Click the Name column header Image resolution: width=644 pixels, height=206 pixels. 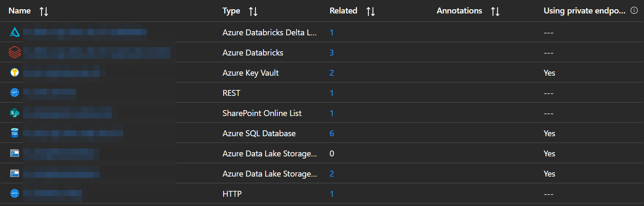[x=20, y=11]
